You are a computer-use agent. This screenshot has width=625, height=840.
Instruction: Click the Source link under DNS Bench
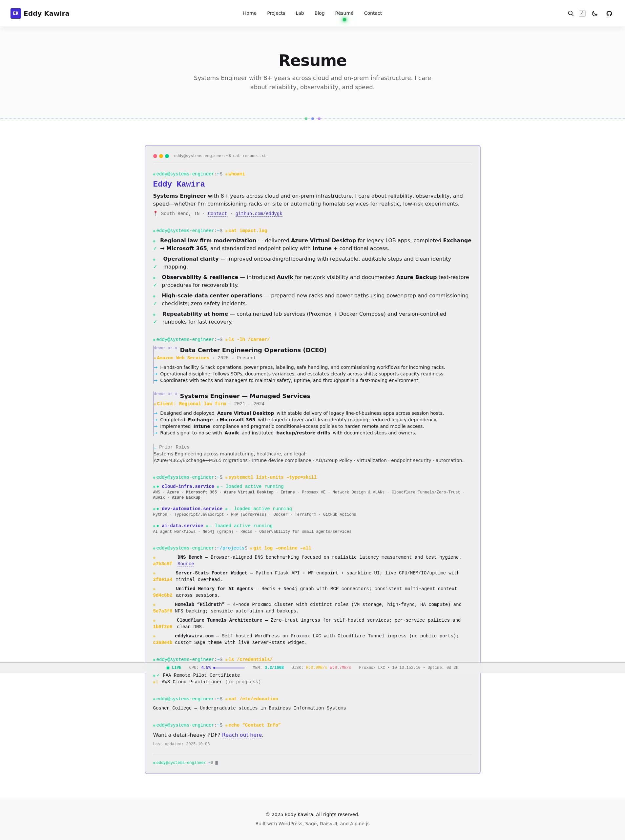[185, 564]
